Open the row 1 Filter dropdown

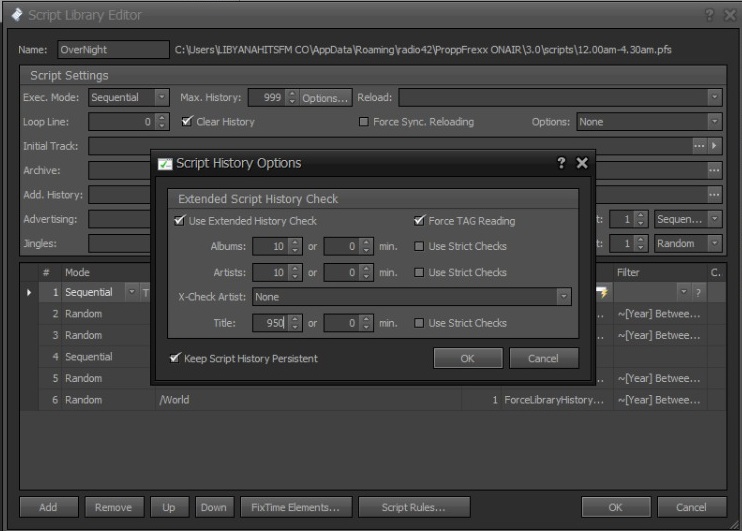683,292
